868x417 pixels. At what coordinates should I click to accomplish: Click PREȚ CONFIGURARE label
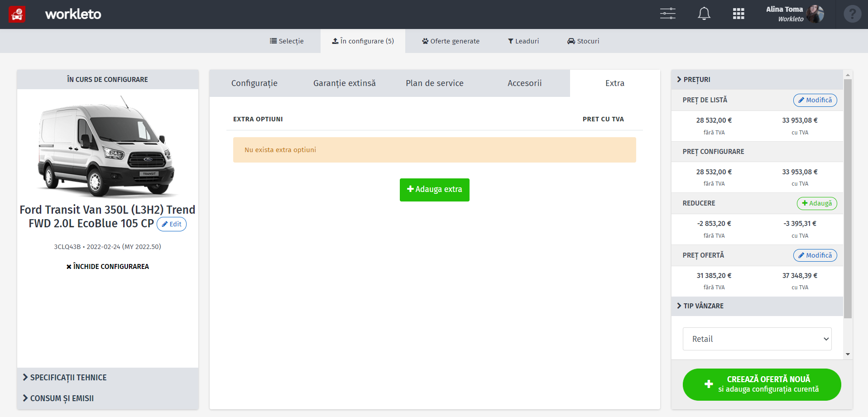click(714, 152)
